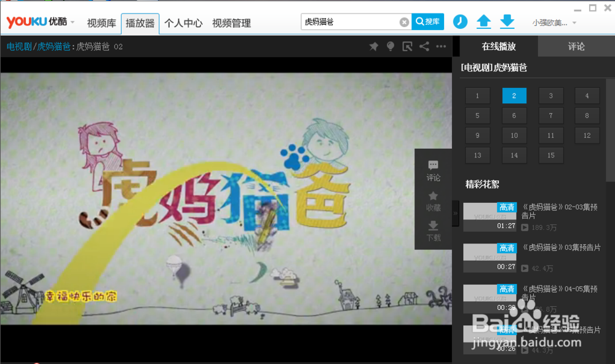The width and height of the screenshot is (615, 364).
Task: Open the 视频库 tab
Action: tap(101, 23)
